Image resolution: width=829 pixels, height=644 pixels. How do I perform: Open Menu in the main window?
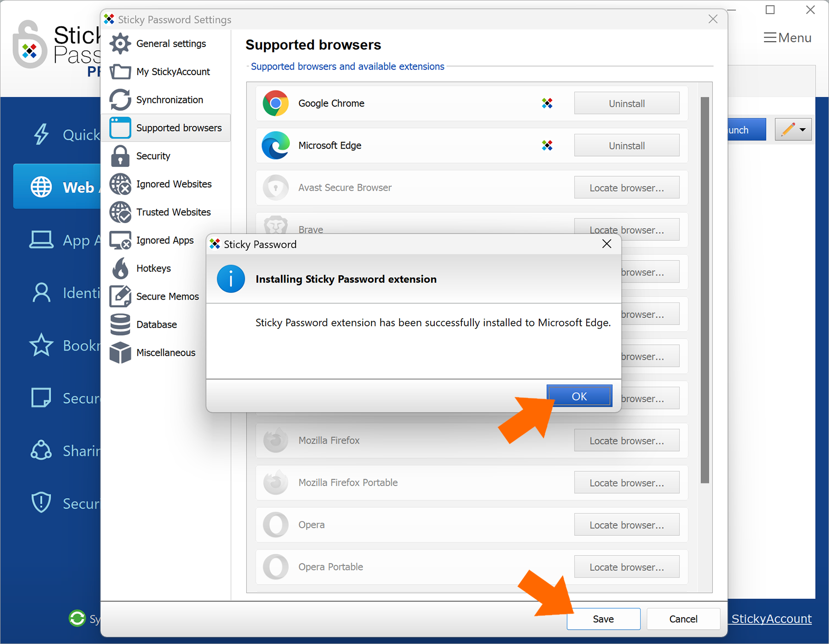tap(788, 38)
